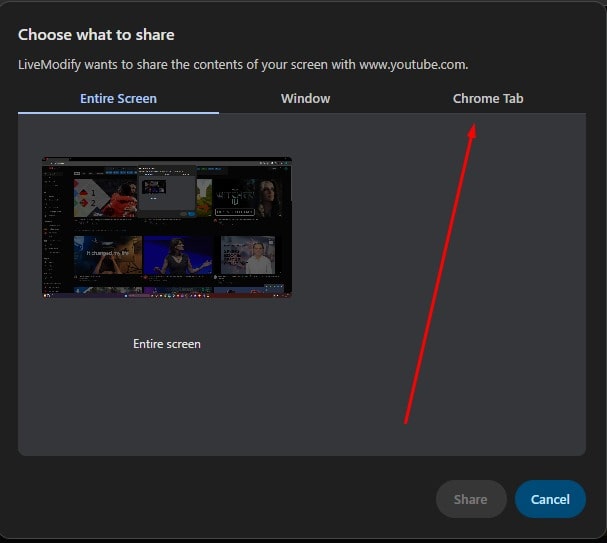
Task: Click the man in white shirt video in preview
Action: click(x=249, y=256)
